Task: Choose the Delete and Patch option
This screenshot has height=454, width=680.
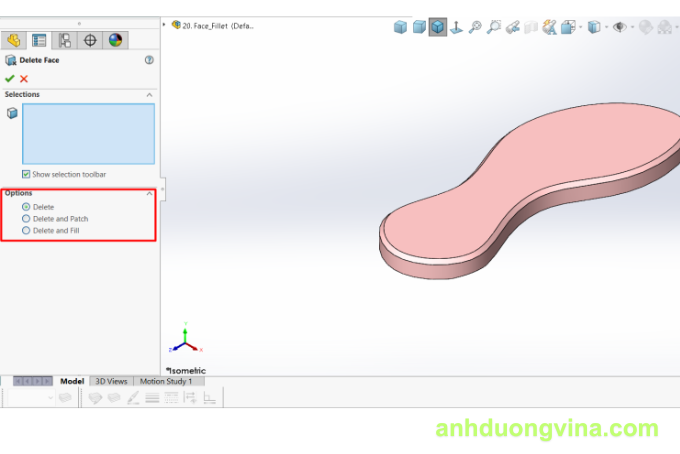Action: pos(26,218)
